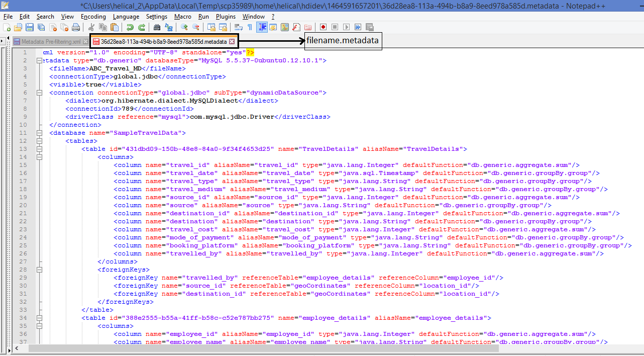The image size is (644, 356).
Task: Click com.mysql.jdbc.Driver text on line 9
Action: pyautogui.click(x=232, y=117)
